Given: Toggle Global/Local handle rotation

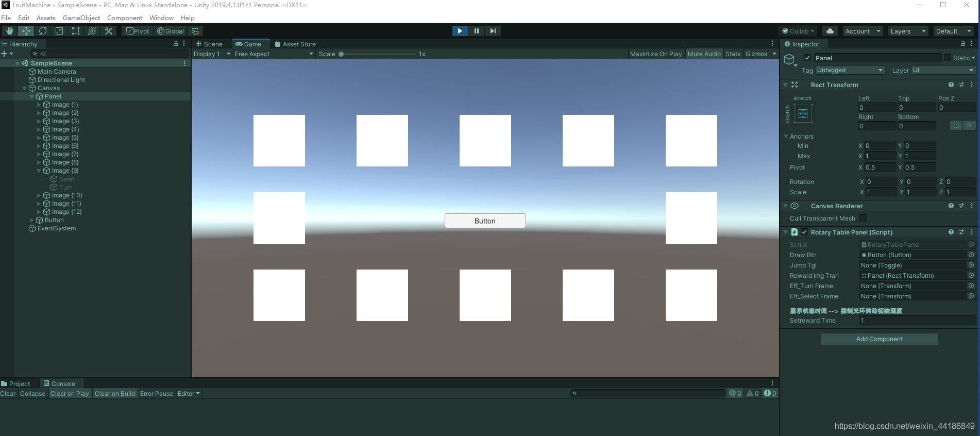Looking at the screenshot, I should point(171,31).
